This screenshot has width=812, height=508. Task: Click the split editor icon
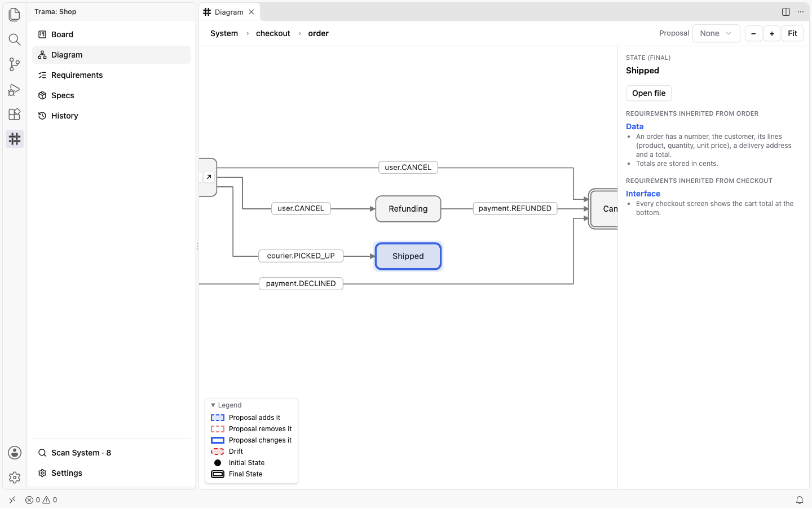point(786,12)
